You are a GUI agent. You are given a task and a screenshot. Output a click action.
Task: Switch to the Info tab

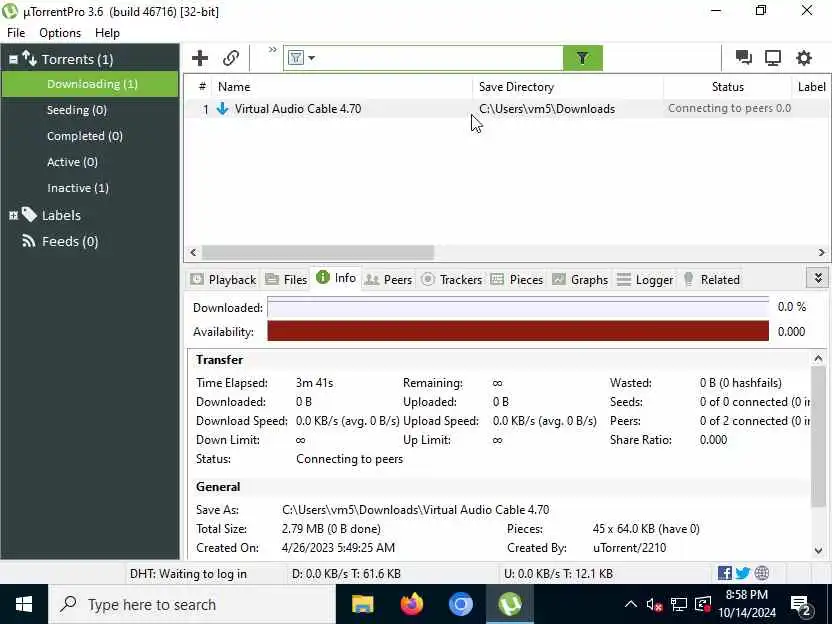336,278
